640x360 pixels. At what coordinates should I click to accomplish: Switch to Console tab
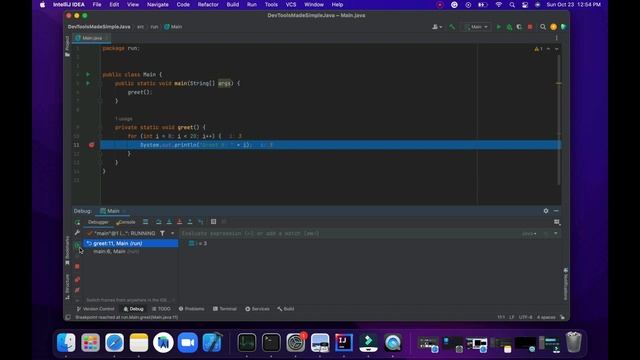[x=126, y=222]
